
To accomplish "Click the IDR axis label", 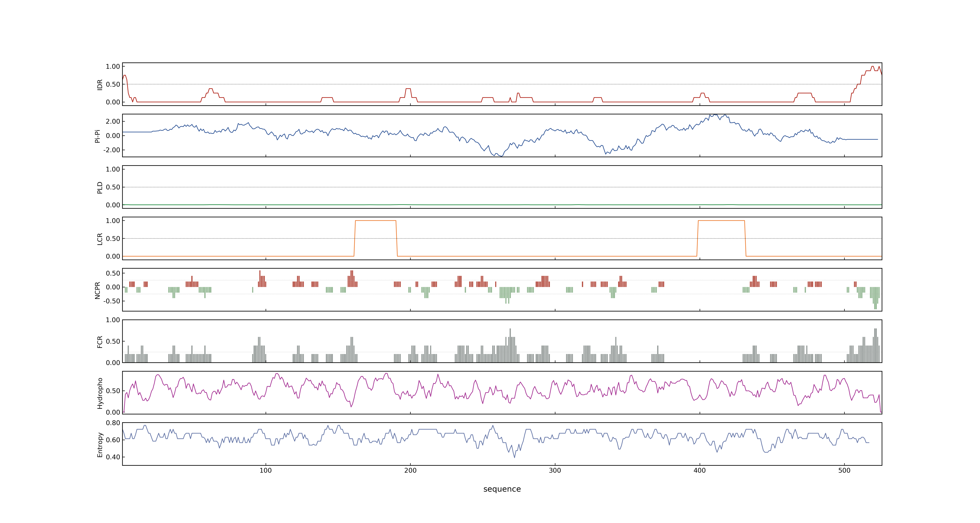I will (x=100, y=85).
